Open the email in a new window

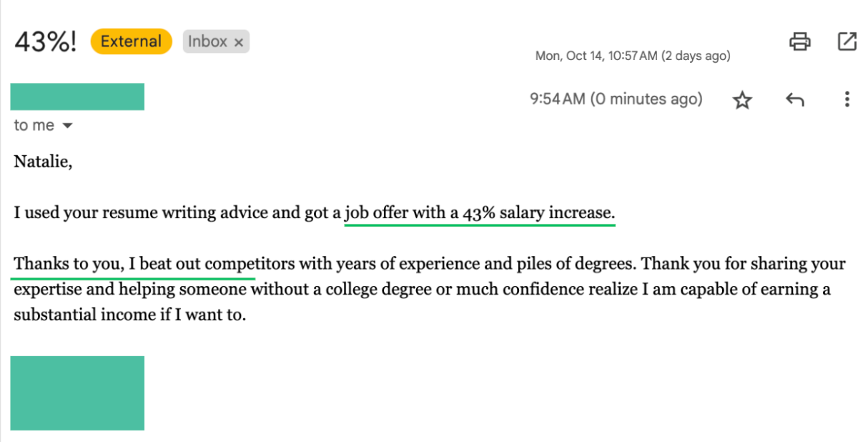pyautogui.click(x=847, y=41)
